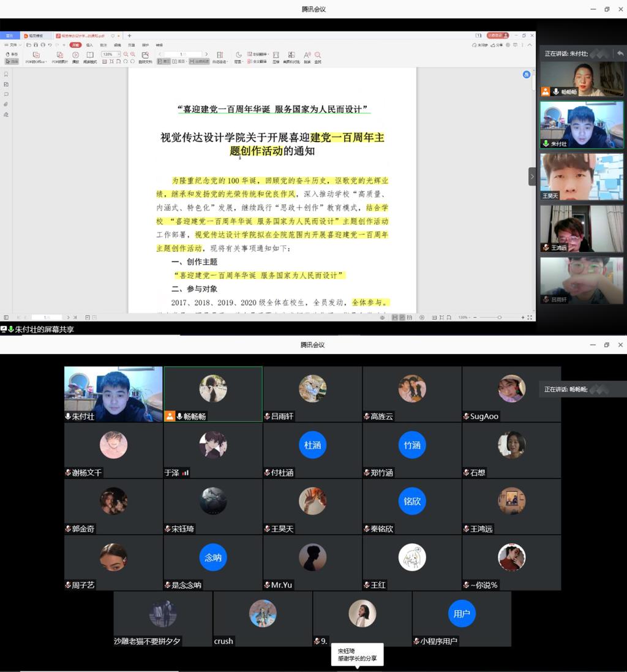Click the undo arrow in quick access bar

tap(50, 45)
